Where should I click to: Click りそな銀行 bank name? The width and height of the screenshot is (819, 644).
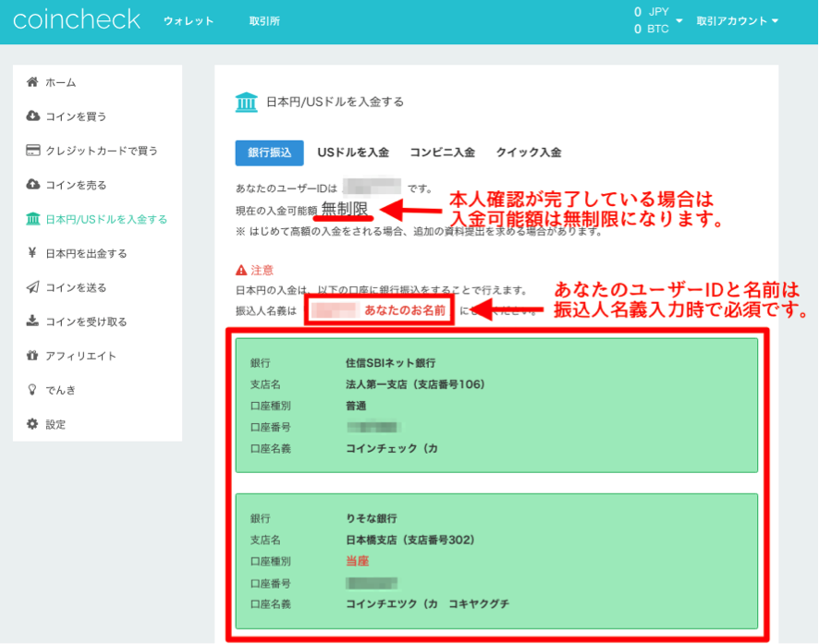pos(371,518)
